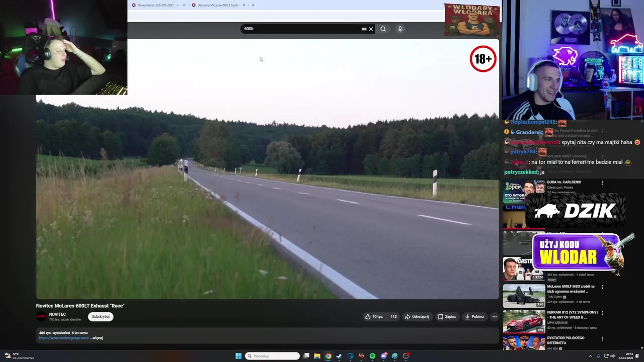Image resolution: width=644 pixels, height=362 pixels.
Task: Launch File Explorer from the taskbar
Action: [x=317, y=356]
